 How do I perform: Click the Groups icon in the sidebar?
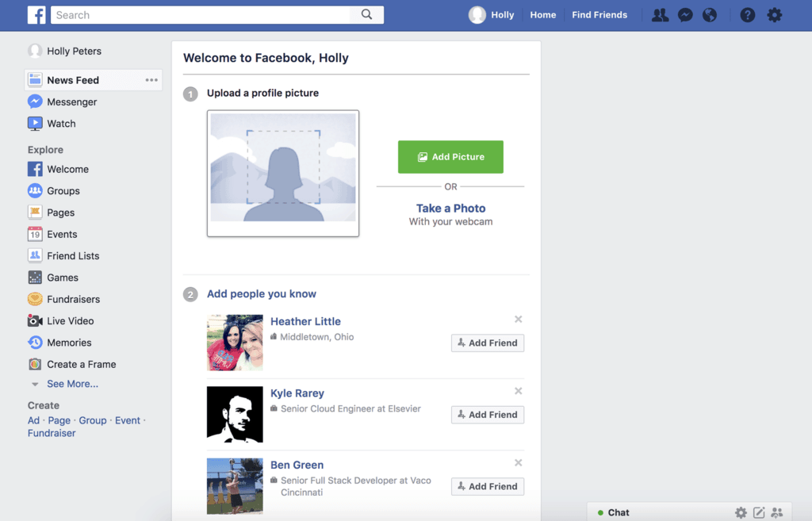[35, 190]
